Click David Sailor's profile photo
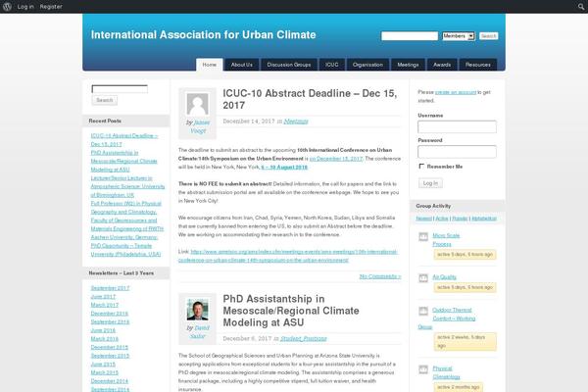 (x=198, y=310)
